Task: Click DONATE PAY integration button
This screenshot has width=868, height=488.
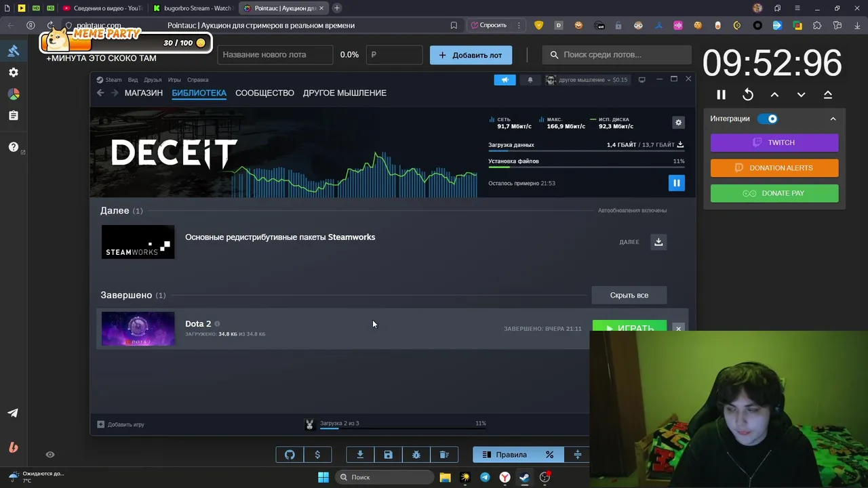Action: click(x=774, y=193)
